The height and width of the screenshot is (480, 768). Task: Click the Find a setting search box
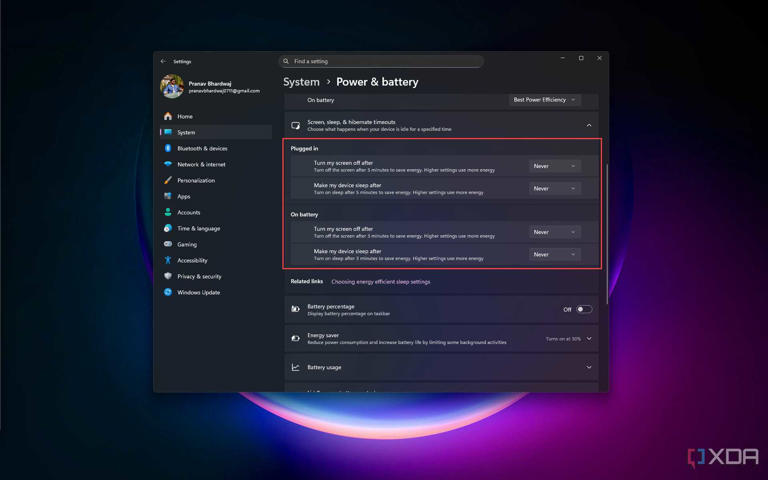click(381, 61)
